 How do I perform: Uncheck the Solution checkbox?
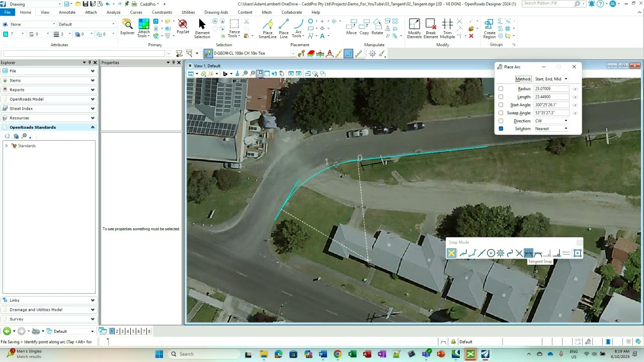coord(501,129)
